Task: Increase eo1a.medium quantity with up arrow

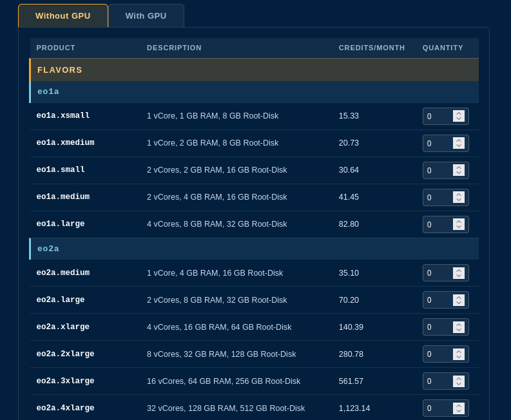Action: click(x=459, y=195)
